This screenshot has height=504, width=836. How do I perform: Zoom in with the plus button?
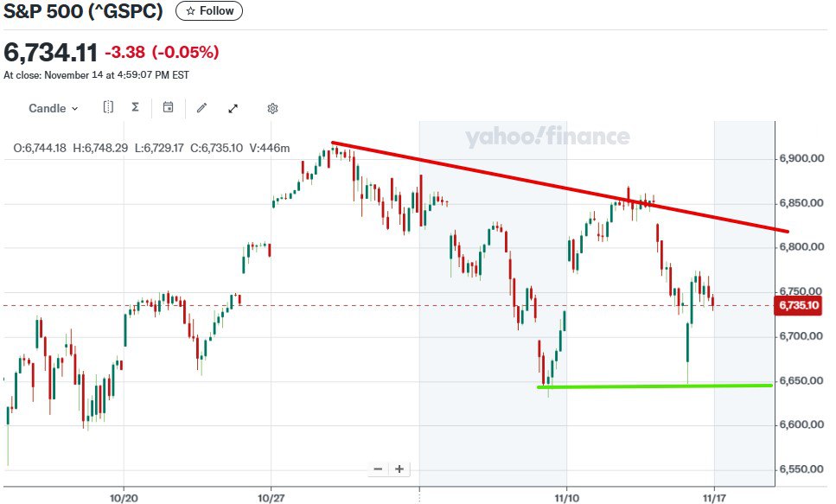click(x=399, y=469)
